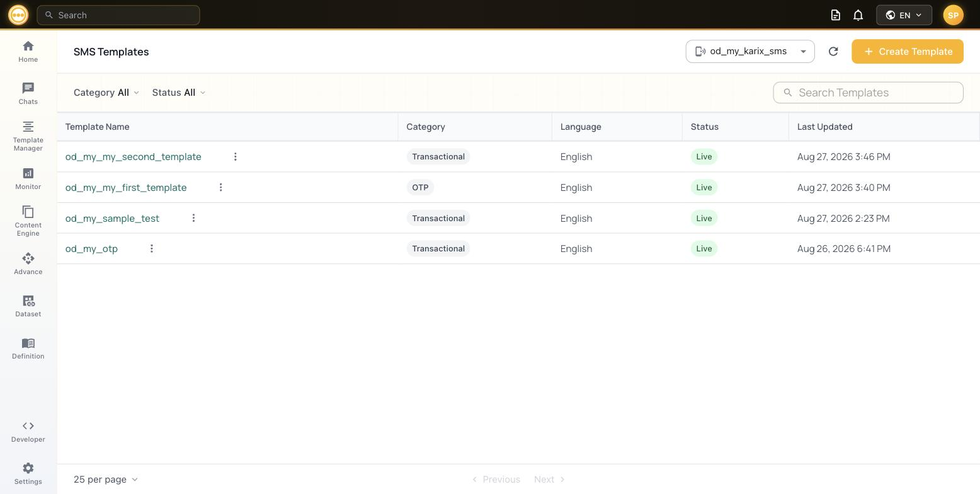The width and height of the screenshot is (980, 494).
Task: Go to Template Manager
Action: [x=28, y=136]
